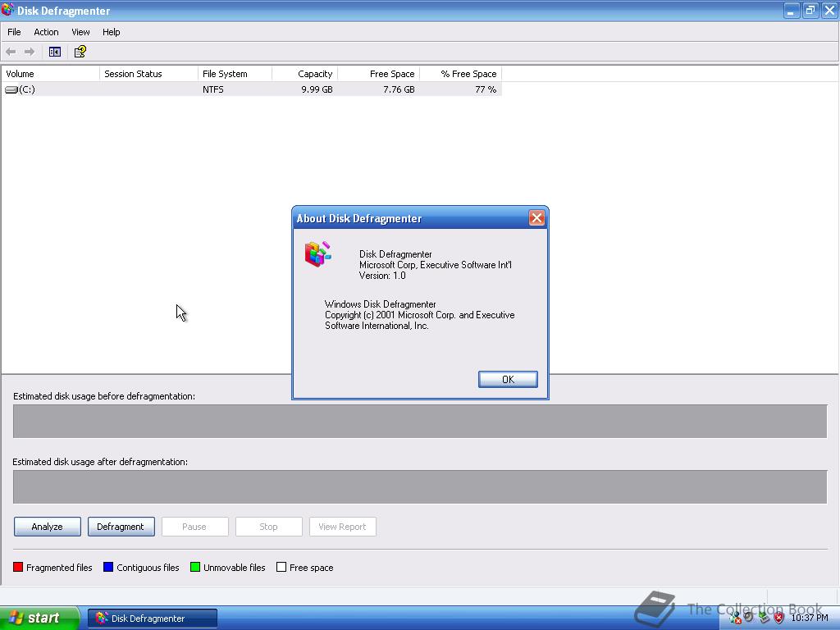Click the system clock showing 10:37 PM
The width and height of the screenshot is (840, 630).
point(810,618)
